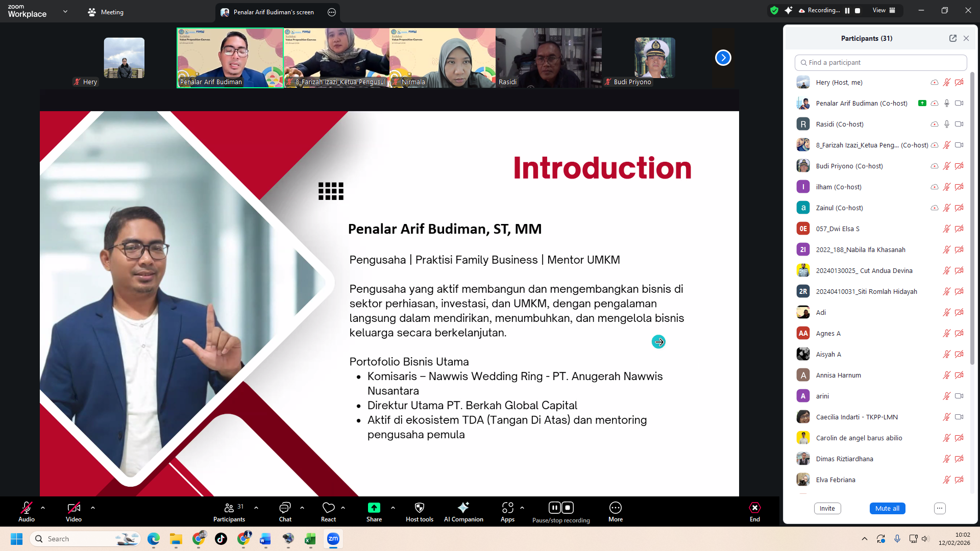Open Zoom Workplace menu dropdown
980x551 pixels.
pyautogui.click(x=65, y=11)
